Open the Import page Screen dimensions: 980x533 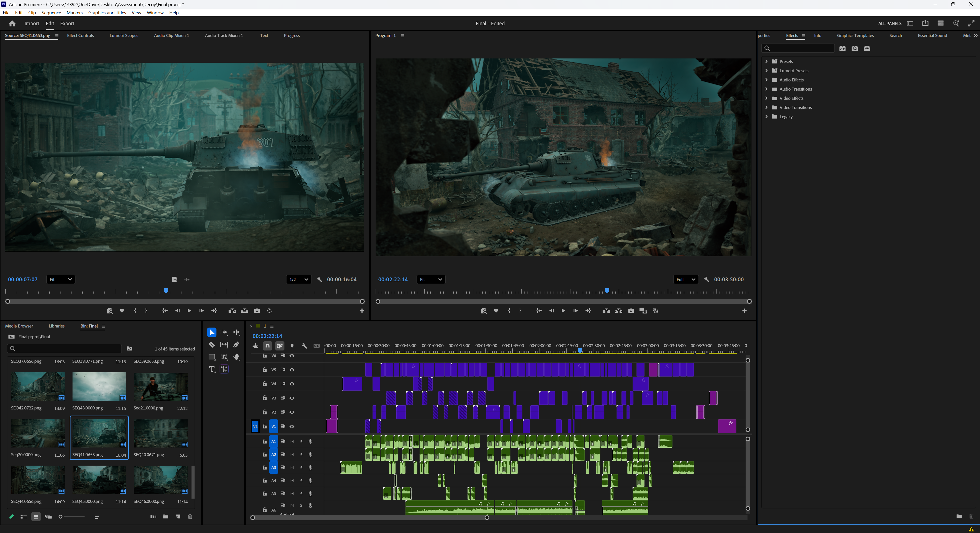(32, 23)
